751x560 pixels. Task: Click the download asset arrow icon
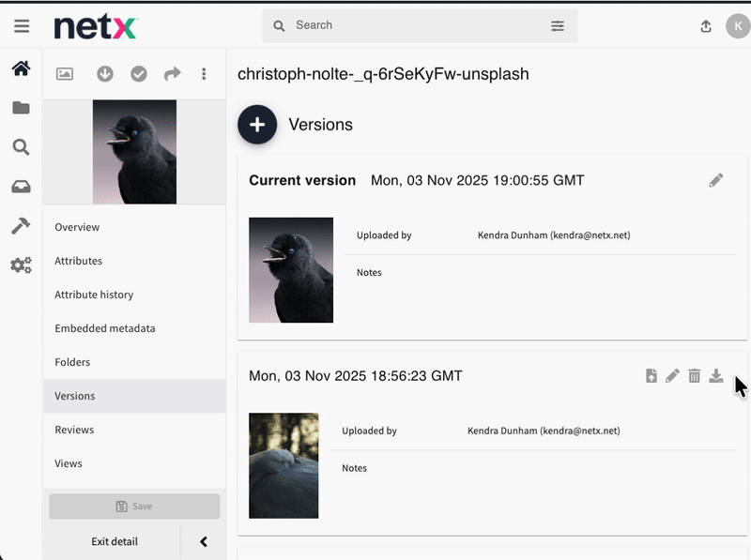105,74
